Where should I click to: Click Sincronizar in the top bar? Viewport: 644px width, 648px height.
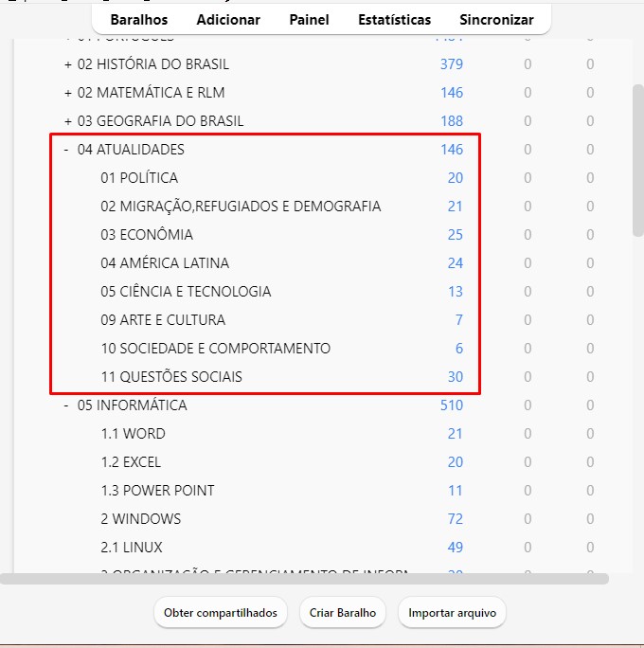click(496, 20)
